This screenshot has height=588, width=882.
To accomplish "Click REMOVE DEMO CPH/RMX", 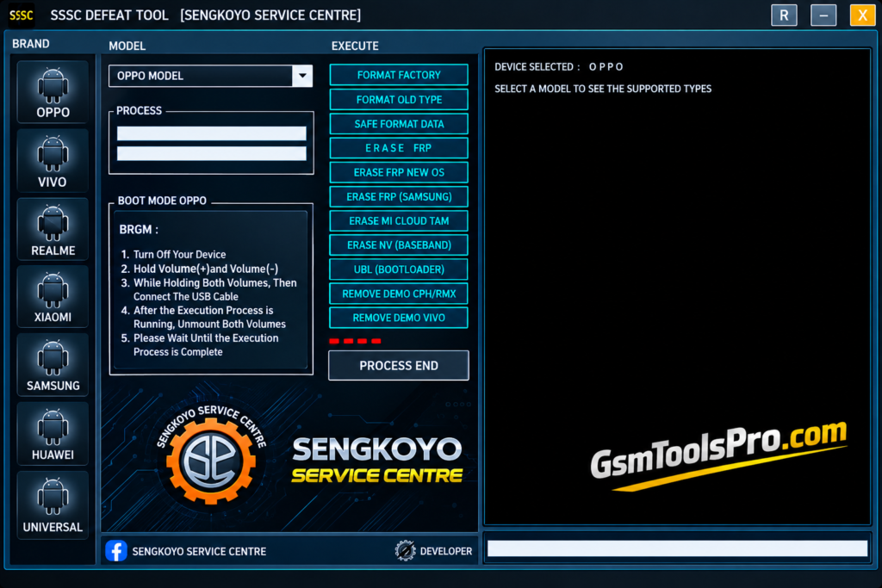I will [x=399, y=294].
